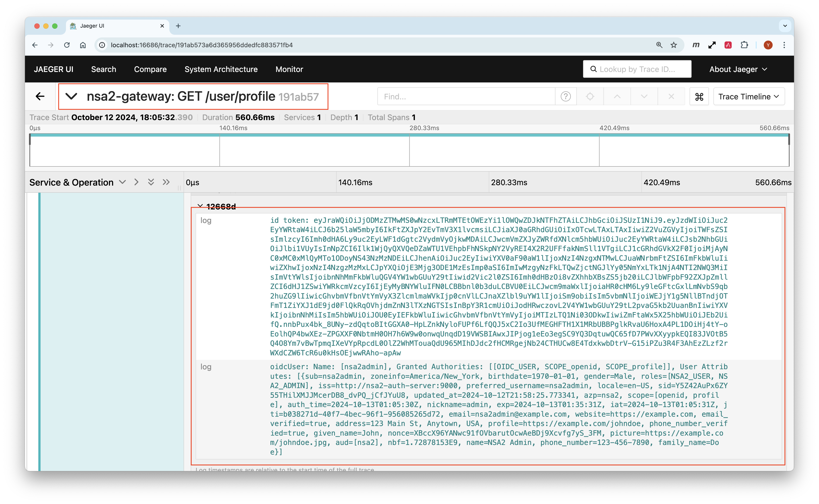
Task: Reload the page with the refresh icon
Action: click(x=67, y=45)
